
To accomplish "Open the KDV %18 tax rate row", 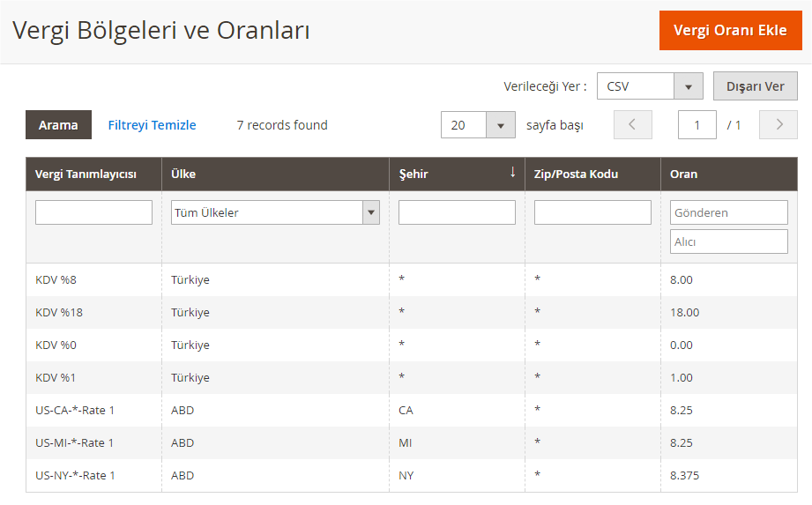I will [412, 313].
